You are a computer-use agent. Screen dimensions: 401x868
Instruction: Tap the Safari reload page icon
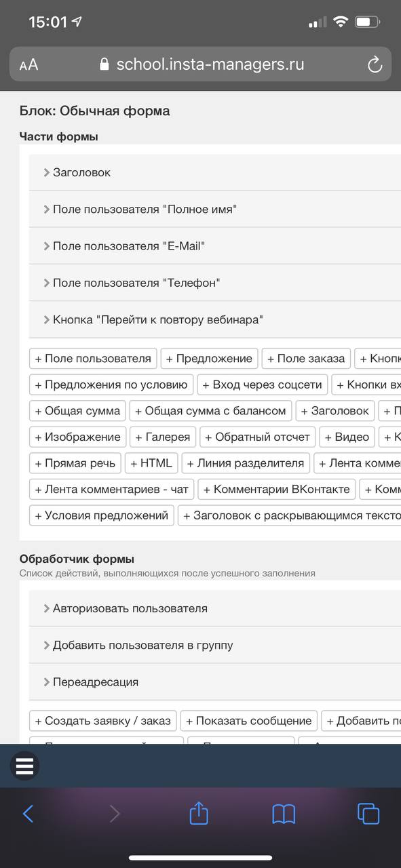(x=375, y=64)
